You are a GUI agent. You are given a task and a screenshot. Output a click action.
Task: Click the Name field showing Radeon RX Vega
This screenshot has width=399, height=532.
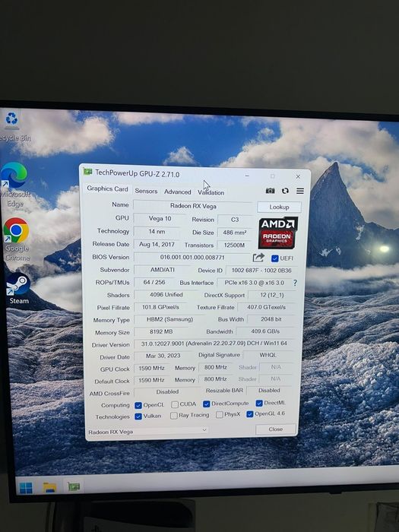coord(193,206)
